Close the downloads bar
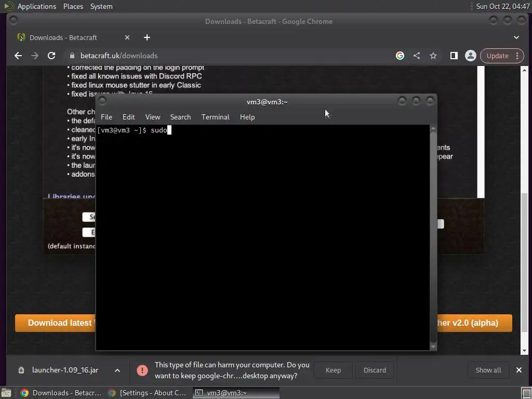 tap(519, 370)
